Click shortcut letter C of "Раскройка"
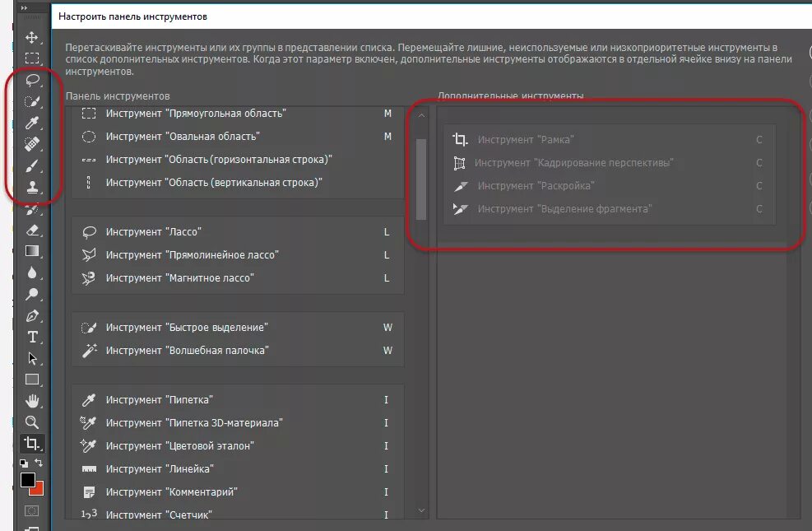Screen dimensions: 812x531 click(x=759, y=186)
